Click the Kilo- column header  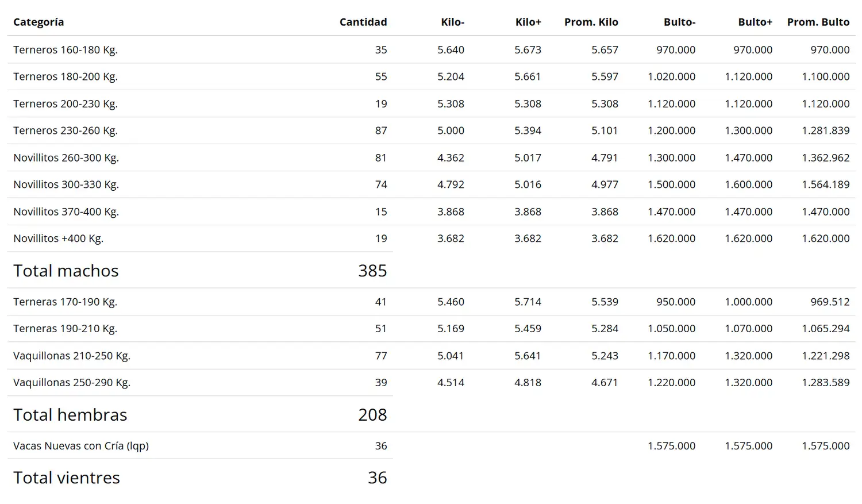[453, 22]
